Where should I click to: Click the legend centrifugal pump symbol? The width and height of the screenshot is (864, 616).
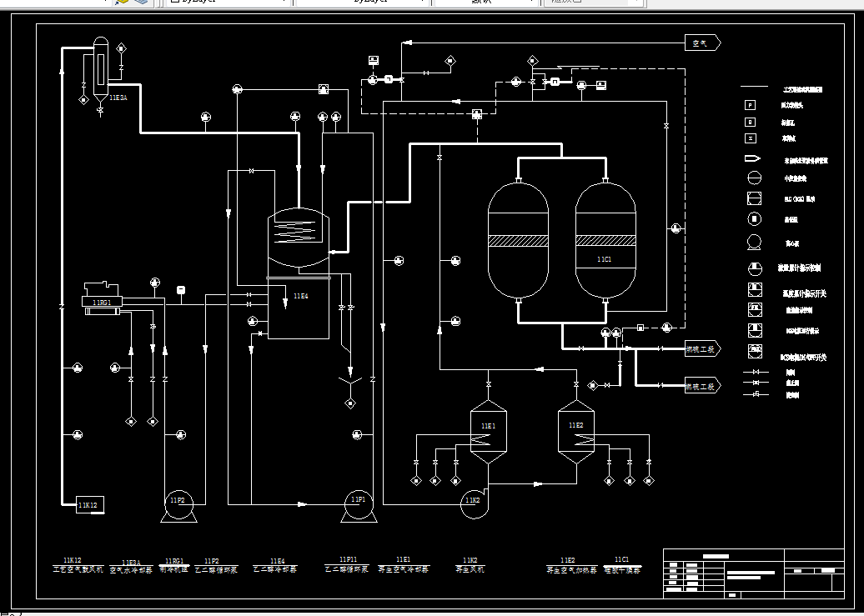point(754,243)
